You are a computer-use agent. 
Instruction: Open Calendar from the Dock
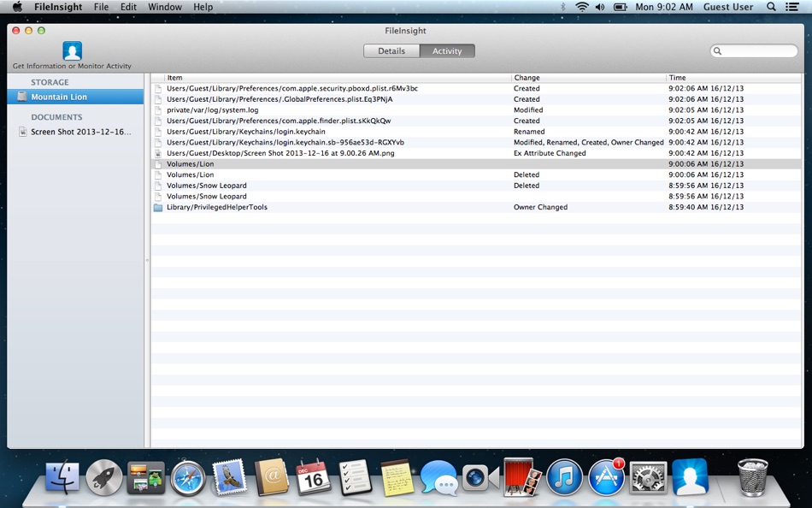pos(313,477)
